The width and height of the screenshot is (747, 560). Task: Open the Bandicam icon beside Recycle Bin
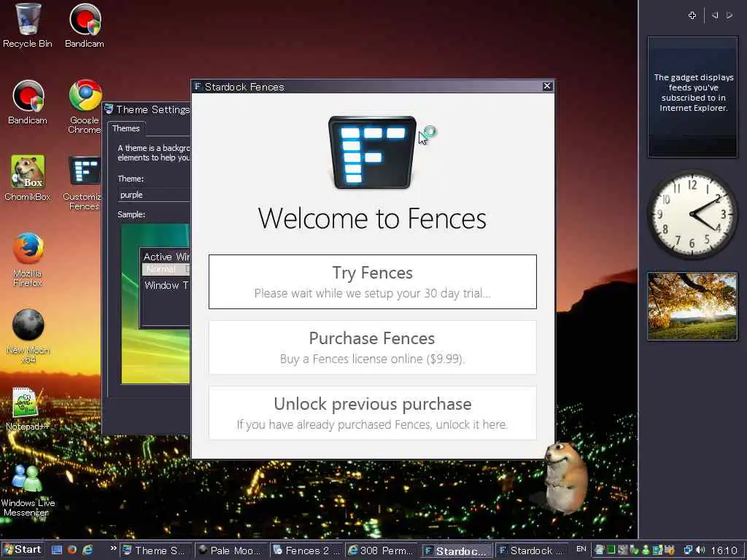click(85, 26)
